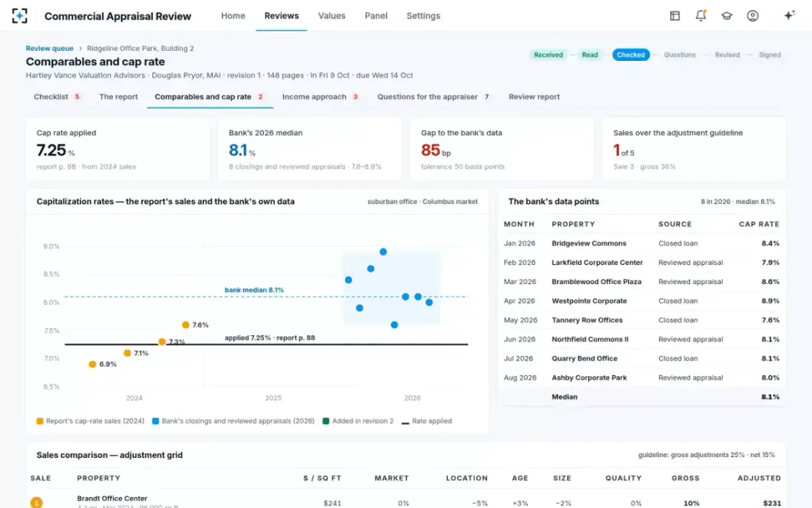Click the Westpointe Corporate row name
Viewport: 812px width, 508px height.
(x=589, y=301)
